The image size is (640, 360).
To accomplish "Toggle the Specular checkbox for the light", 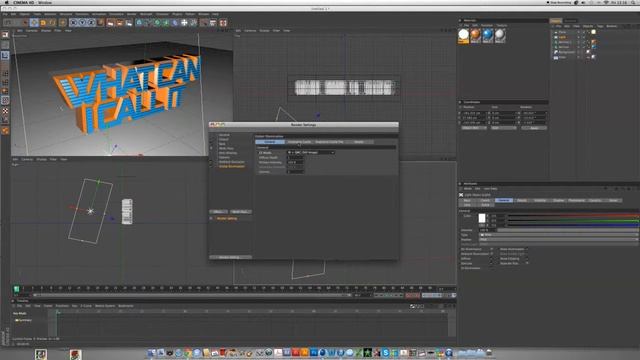I will 491,264.
